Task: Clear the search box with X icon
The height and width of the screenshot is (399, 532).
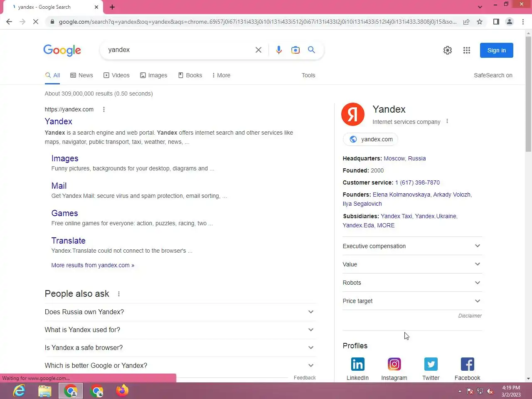Action: pos(259,50)
